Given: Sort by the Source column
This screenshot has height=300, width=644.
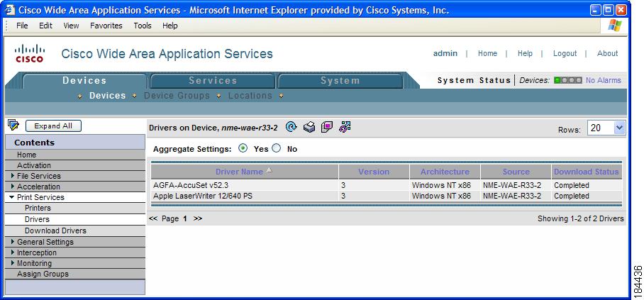Looking at the screenshot, I should 516,172.
